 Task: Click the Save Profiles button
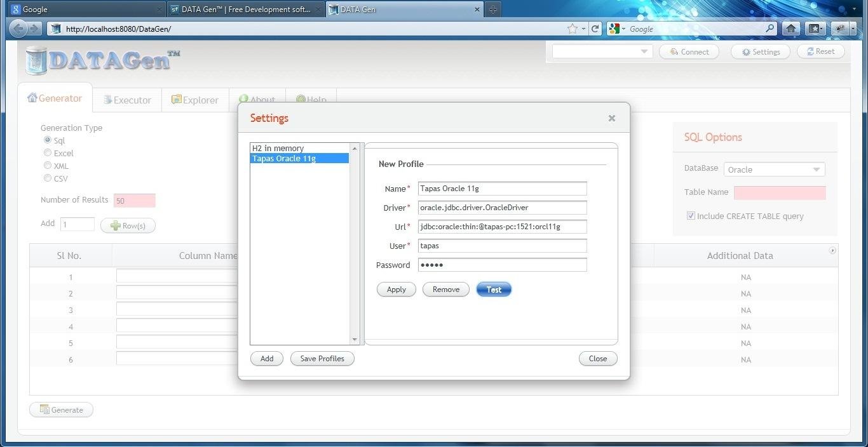pos(322,358)
